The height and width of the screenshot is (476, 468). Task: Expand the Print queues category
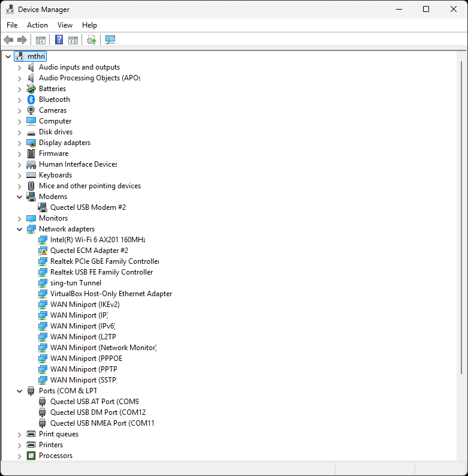click(19, 435)
